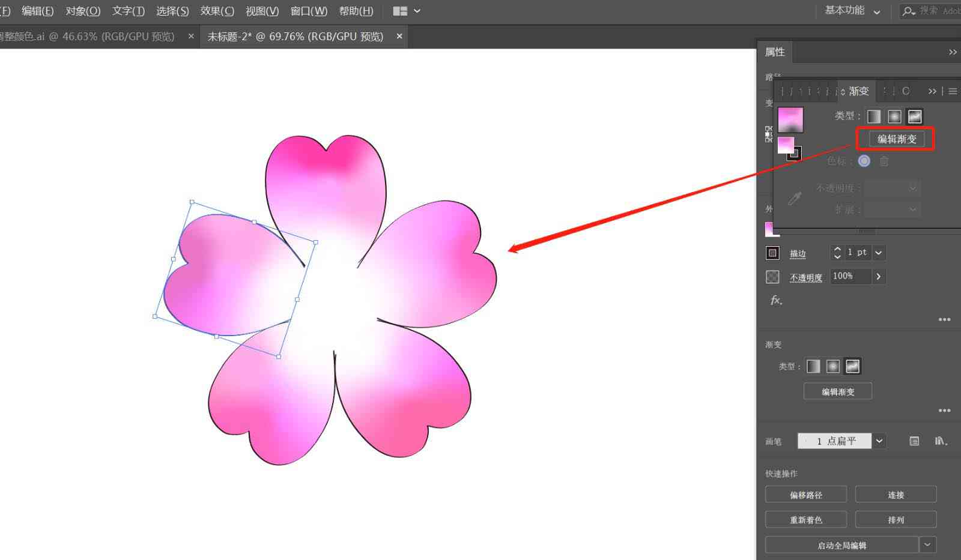Click the 重新着色 quick action button
This screenshot has height=560, width=961.
pos(806,520)
